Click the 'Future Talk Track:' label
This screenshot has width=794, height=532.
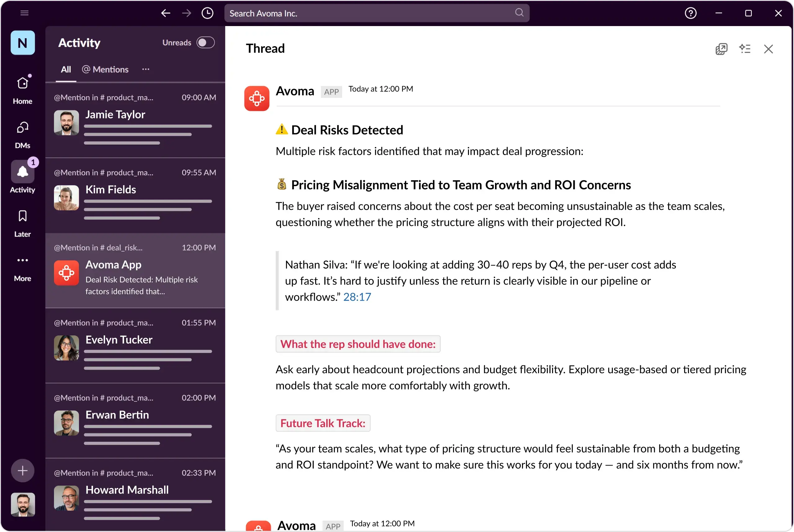click(x=323, y=423)
